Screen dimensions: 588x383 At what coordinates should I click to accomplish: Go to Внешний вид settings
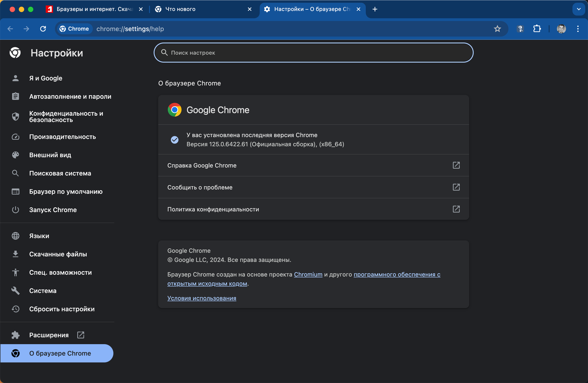tap(50, 155)
